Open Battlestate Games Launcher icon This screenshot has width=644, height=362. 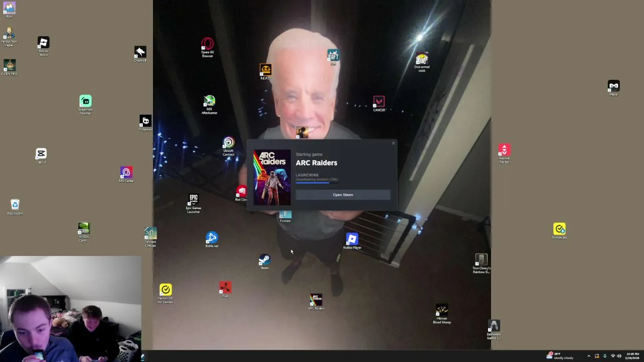click(x=494, y=330)
